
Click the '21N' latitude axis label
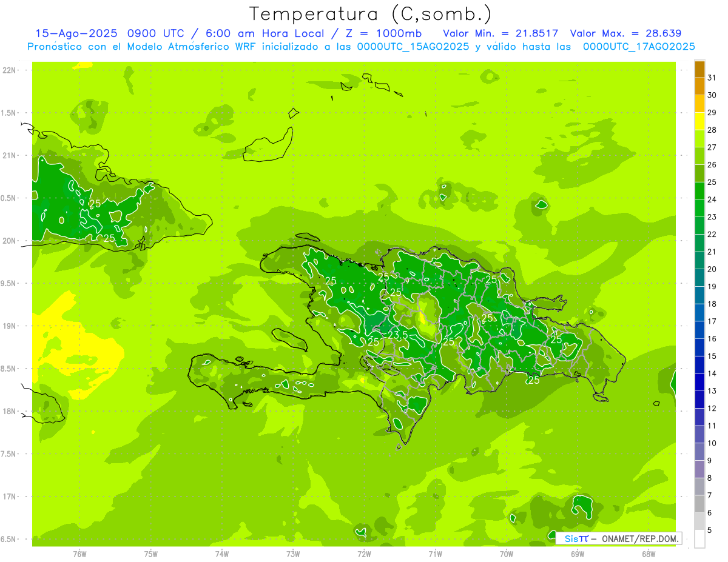pos(9,155)
